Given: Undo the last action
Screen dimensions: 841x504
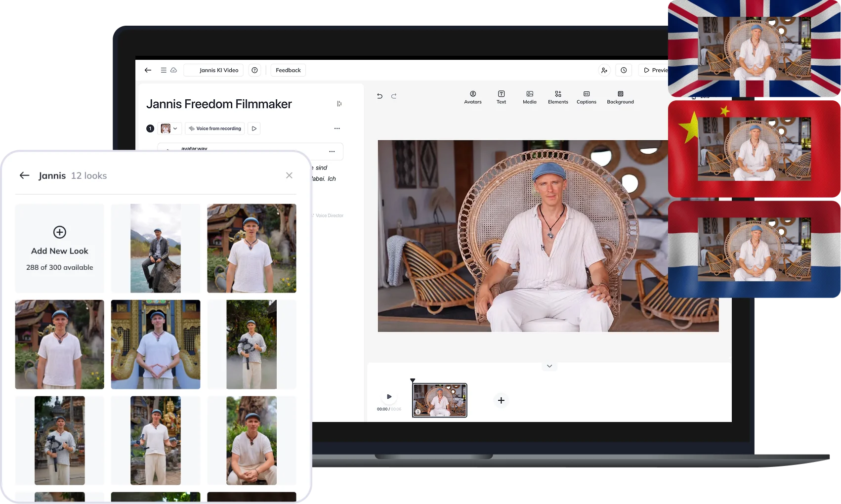Looking at the screenshot, I should [x=379, y=96].
